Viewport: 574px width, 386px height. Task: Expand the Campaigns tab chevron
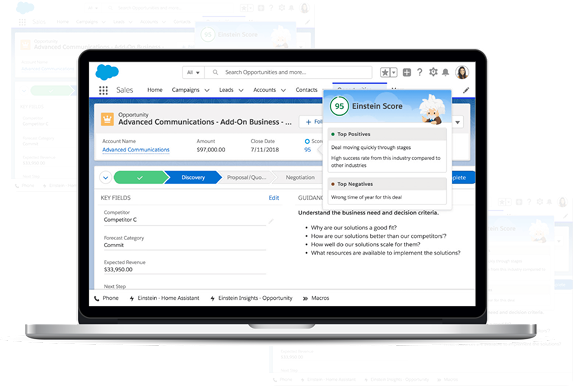tap(207, 90)
